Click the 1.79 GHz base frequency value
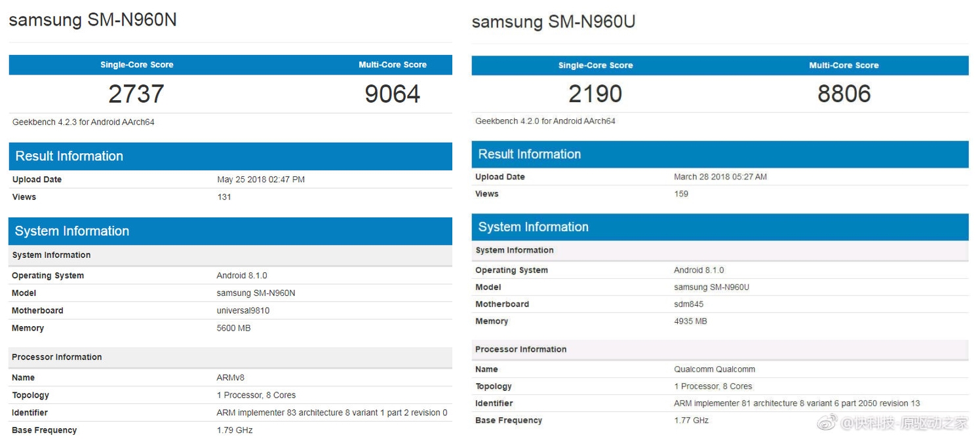 234,430
